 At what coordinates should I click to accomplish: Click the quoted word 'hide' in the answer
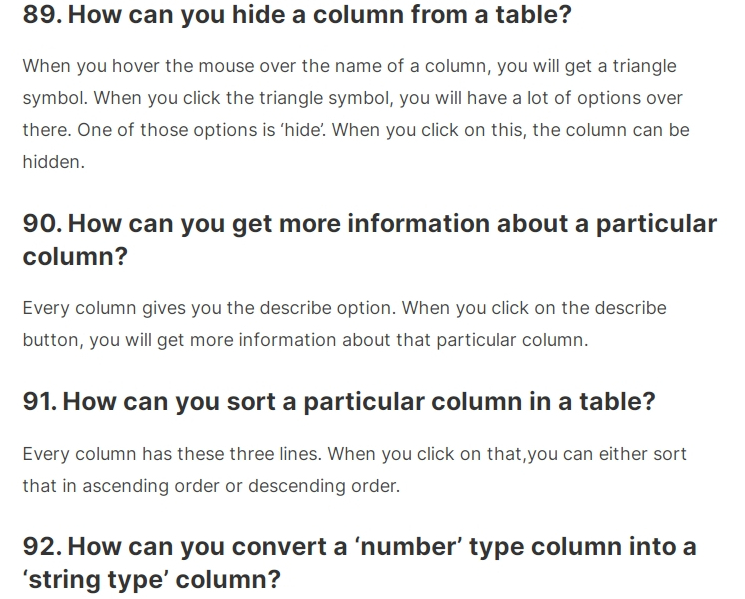click(302, 130)
